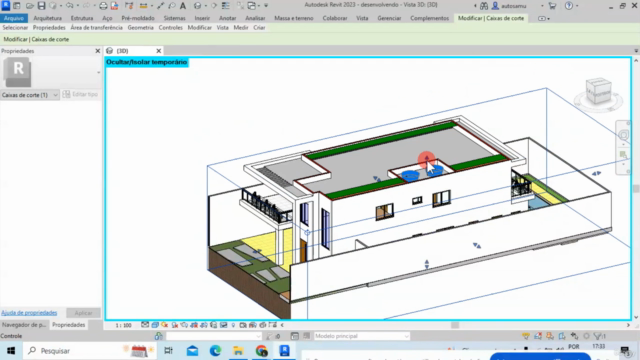The width and height of the screenshot is (640, 360).
Task: Launch Microsoft Edge from taskbar
Action: [x=215, y=351]
